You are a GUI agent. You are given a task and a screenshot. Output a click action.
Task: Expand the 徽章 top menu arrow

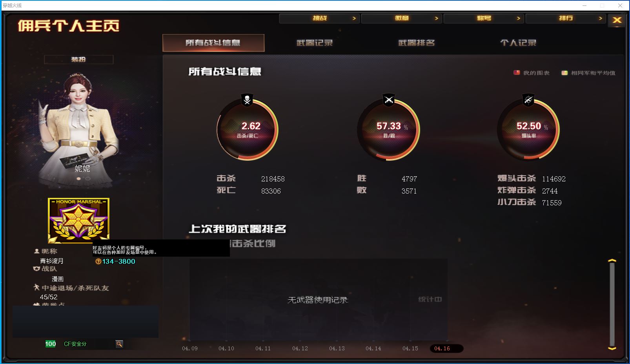pyautogui.click(x=436, y=18)
